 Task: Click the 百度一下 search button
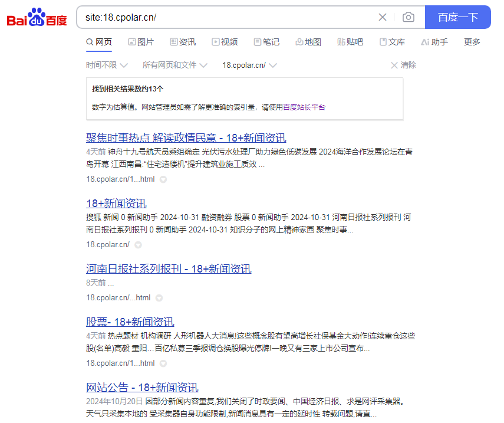click(x=457, y=17)
